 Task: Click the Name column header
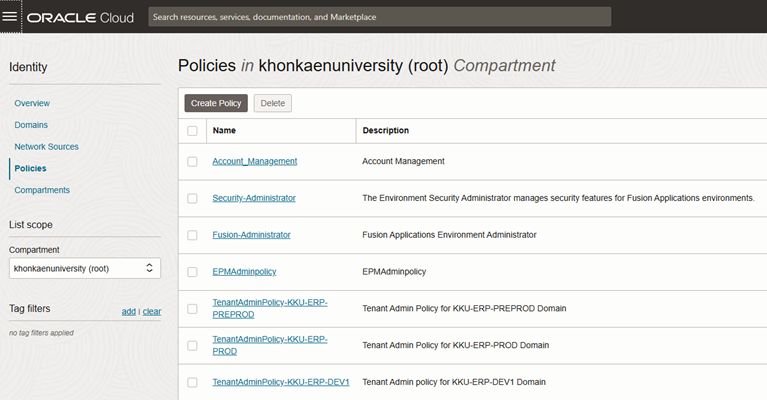coord(224,131)
